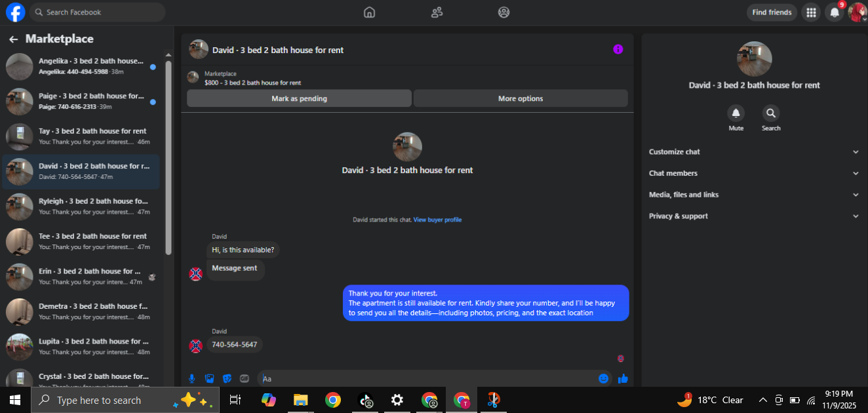This screenshot has height=413, width=868.
Task: Open Task View on the taskbar
Action: [235, 400]
